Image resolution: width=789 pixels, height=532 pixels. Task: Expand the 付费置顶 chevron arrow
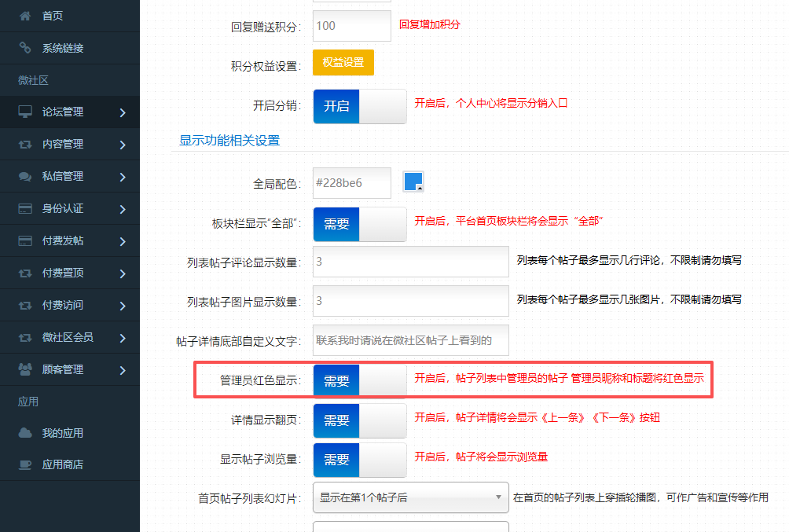point(123,273)
